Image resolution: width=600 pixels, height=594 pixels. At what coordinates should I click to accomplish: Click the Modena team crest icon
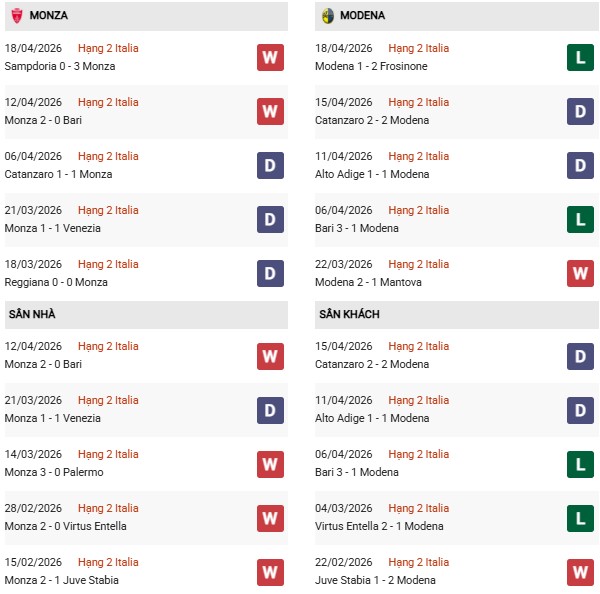[327, 16]
